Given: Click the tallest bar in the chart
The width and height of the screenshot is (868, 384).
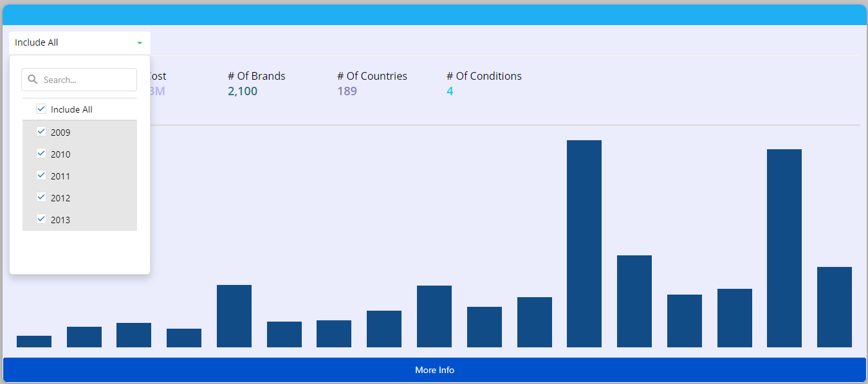Looking at the screenshot, I should click(x=584, y=244).
